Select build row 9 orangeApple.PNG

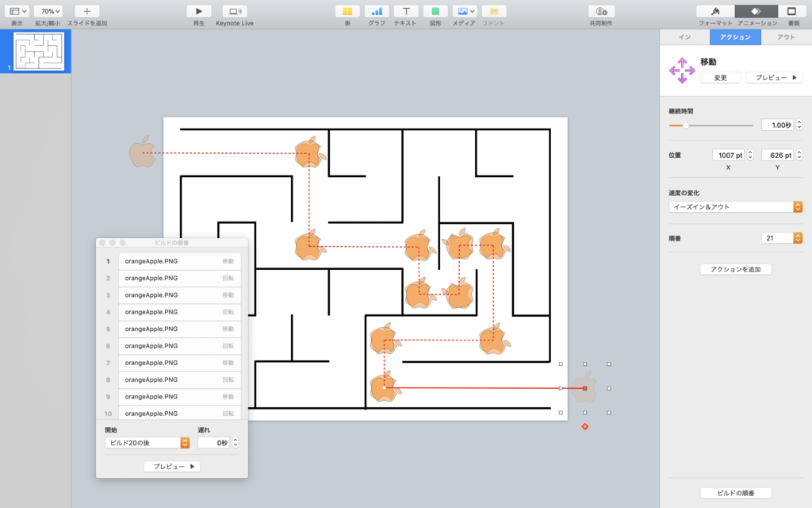(179, 397)
